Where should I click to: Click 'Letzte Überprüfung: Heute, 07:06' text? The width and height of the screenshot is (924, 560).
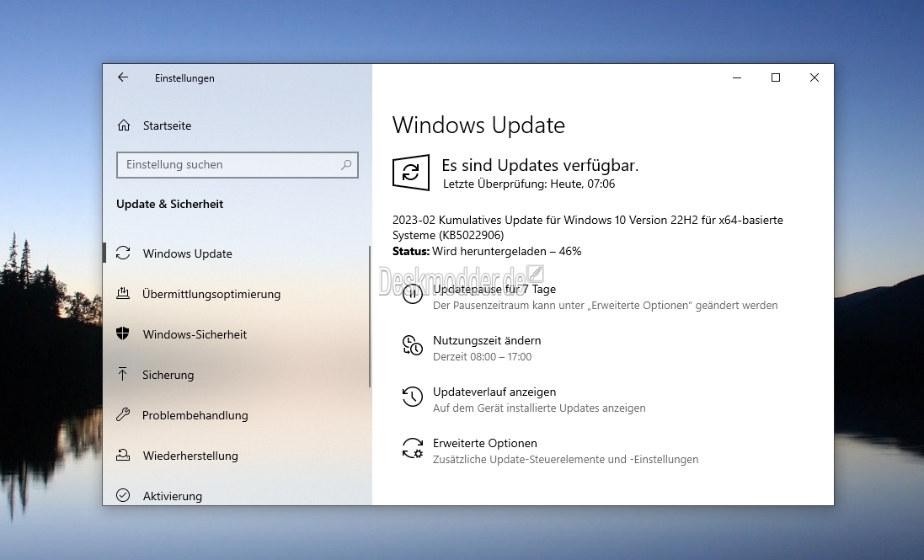tap(529, 184)
